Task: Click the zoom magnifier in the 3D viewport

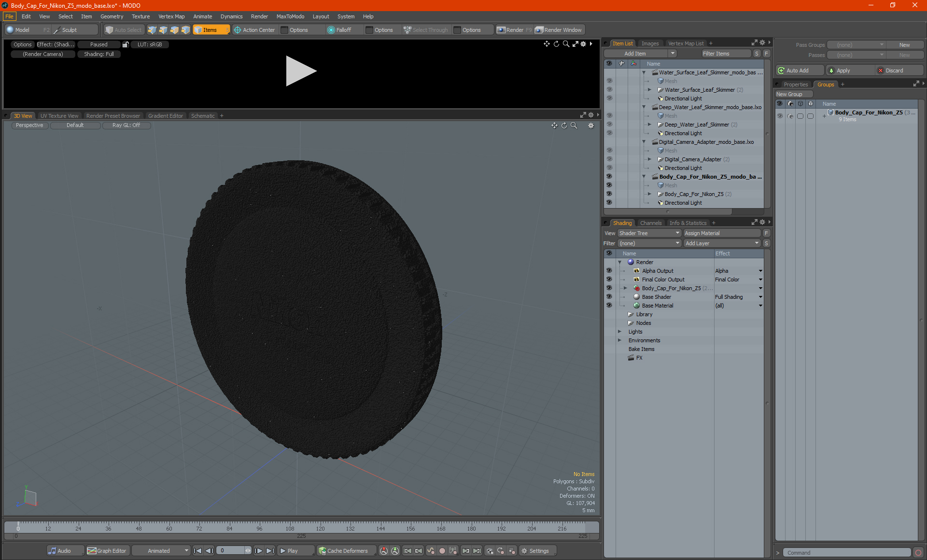Action: click(x=574, y=126)
